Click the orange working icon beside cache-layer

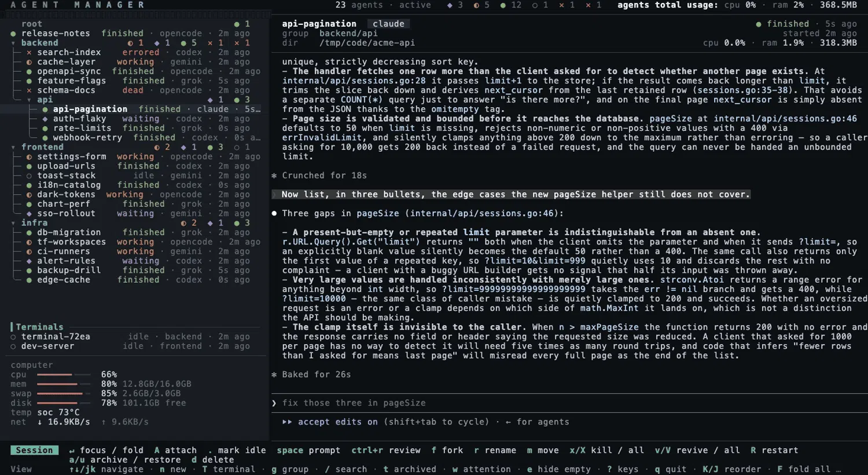coord(29,62)
